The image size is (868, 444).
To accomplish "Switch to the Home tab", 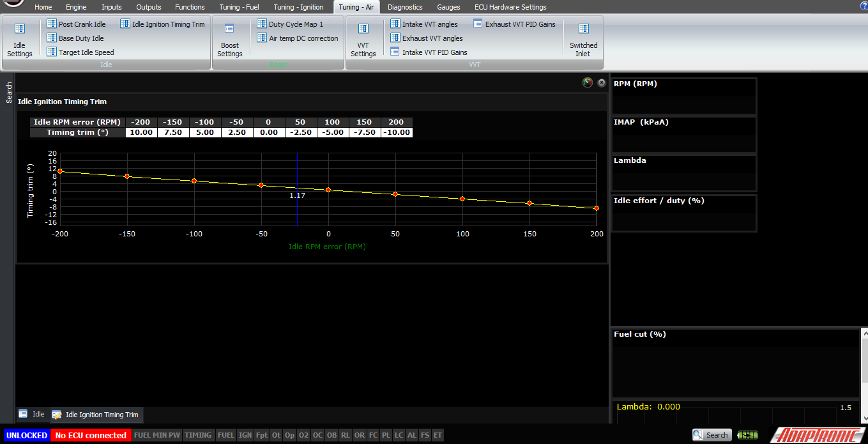I will (43, 7).
